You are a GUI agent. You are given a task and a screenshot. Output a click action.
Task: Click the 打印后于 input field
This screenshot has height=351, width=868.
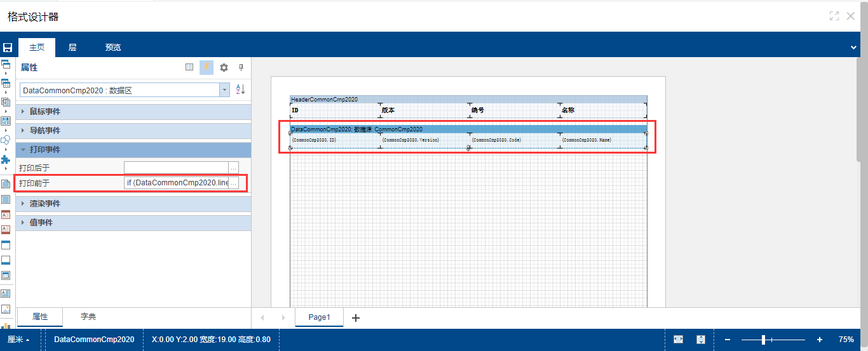[x=176, y=168]
